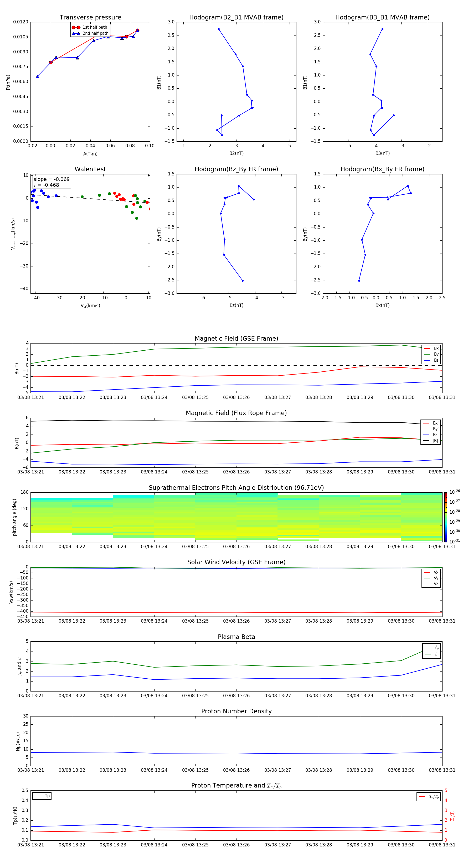Viewport: 473px width, 868px height.
Task: Click 'Vsw(km/s)' axis label
Action: point(11,592)
